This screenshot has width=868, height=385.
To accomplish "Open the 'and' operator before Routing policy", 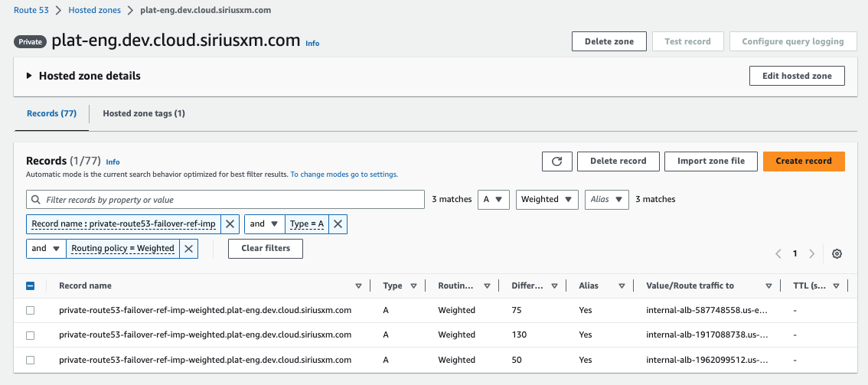I will tap(46, 248).
